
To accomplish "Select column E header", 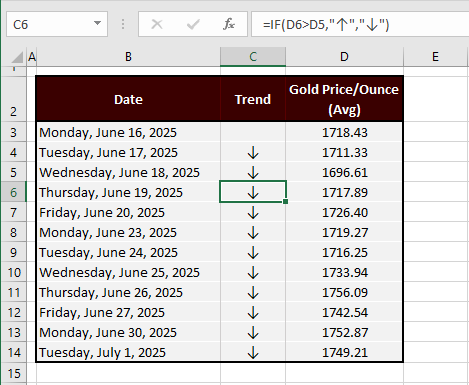I will 435,57.
